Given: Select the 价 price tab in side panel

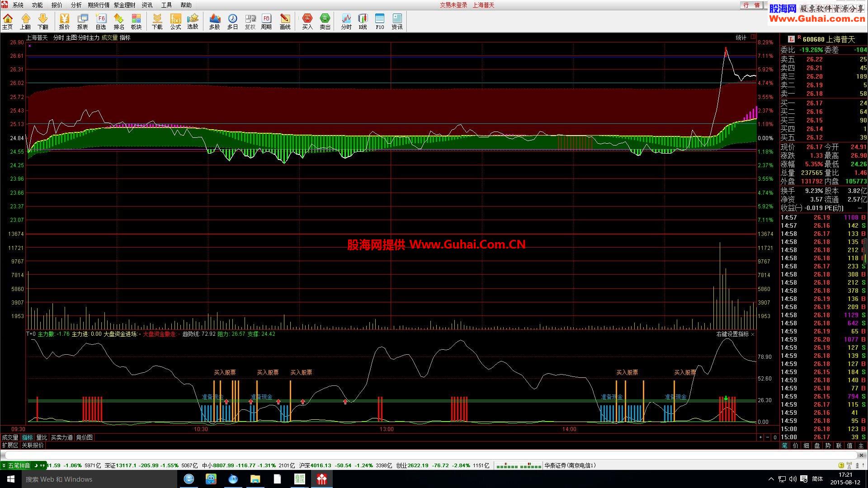Looking at the screenshot, I should (795, 446).
